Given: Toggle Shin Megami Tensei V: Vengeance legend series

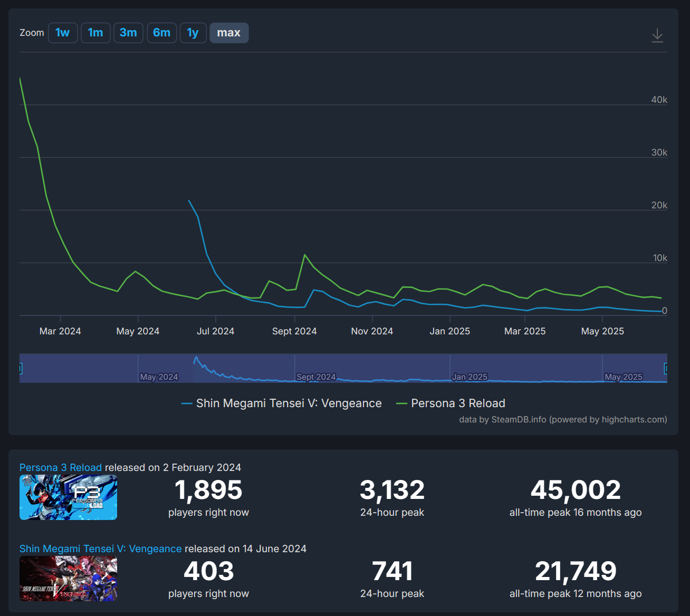Looking at the screenshot, I should tap(281, 403).
